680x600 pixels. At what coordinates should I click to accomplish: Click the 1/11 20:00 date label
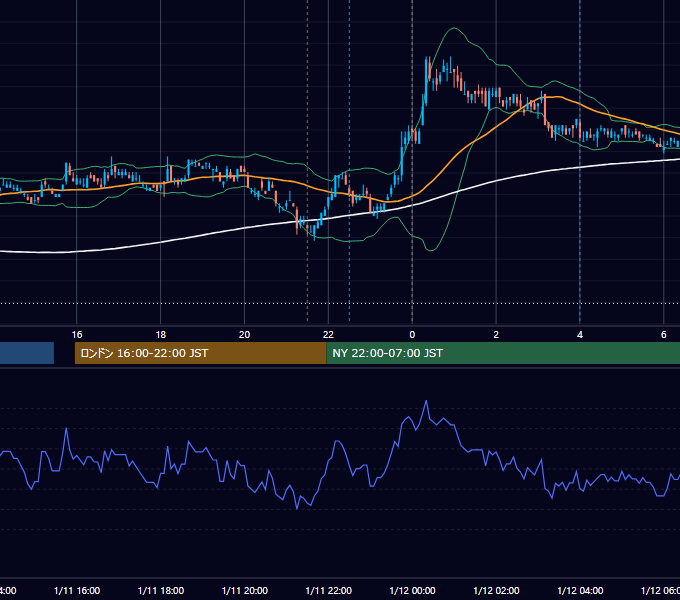tap(245, 590)
